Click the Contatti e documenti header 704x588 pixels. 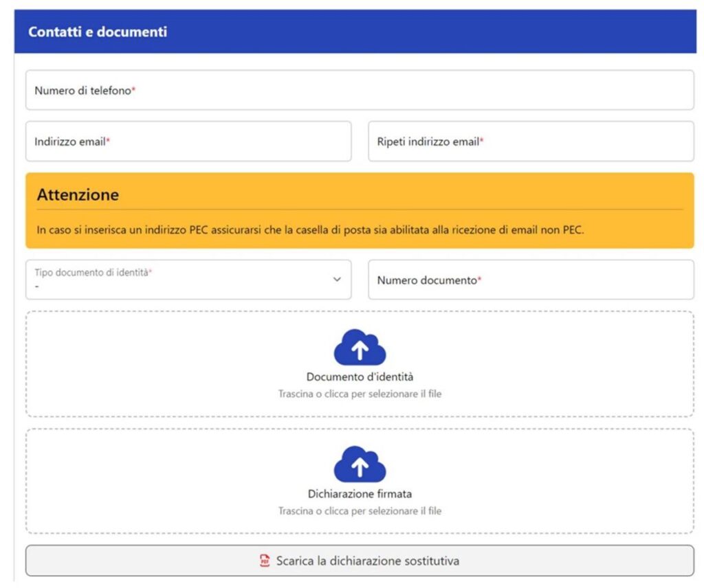[98, 32]
